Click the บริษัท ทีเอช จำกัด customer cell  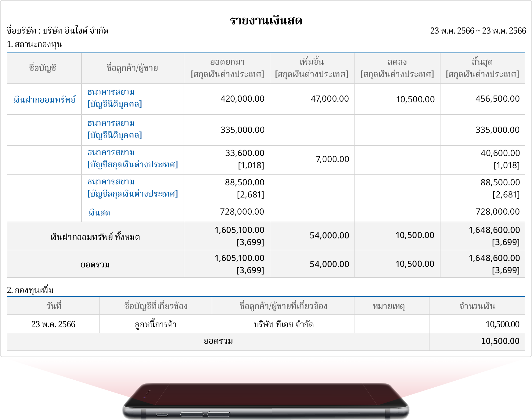click(x=283, y=324)
